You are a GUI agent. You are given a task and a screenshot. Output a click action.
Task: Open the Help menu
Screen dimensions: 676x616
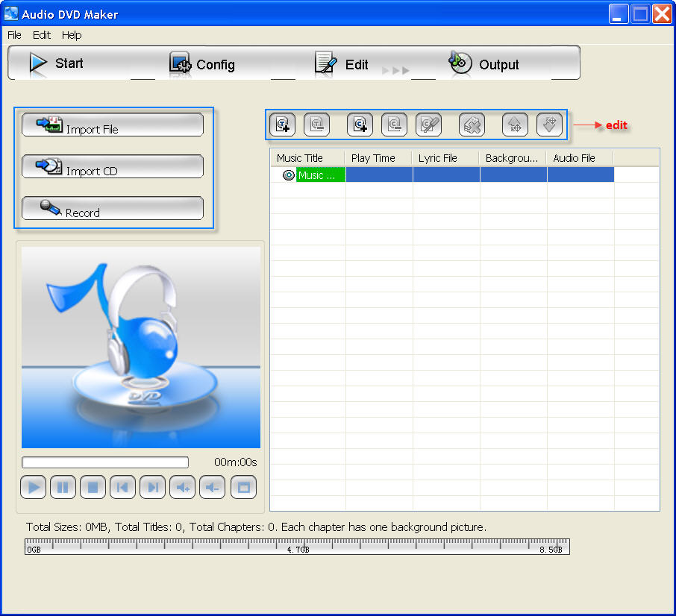click(x=72, y=35)
